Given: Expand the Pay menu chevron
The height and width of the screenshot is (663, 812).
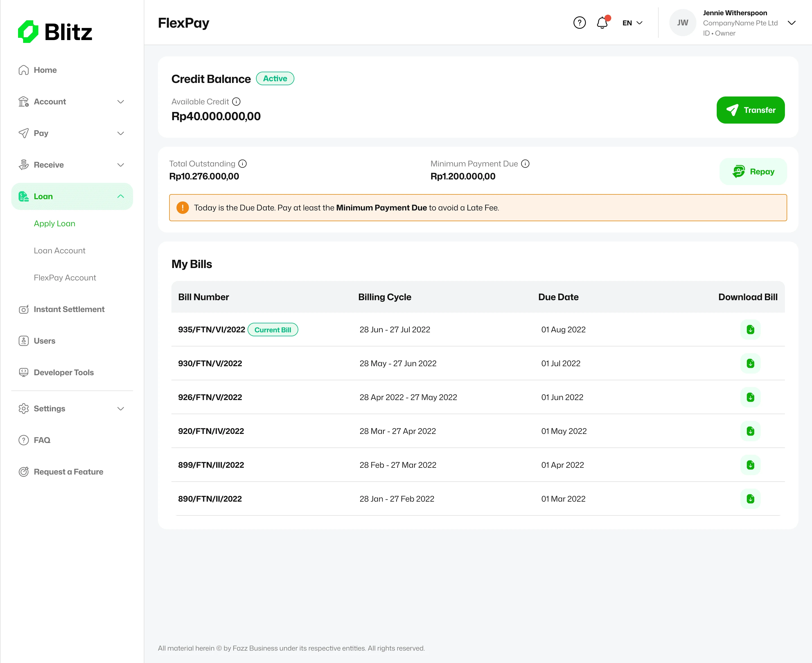Looking at the screenshot, I should pos(121,133).
